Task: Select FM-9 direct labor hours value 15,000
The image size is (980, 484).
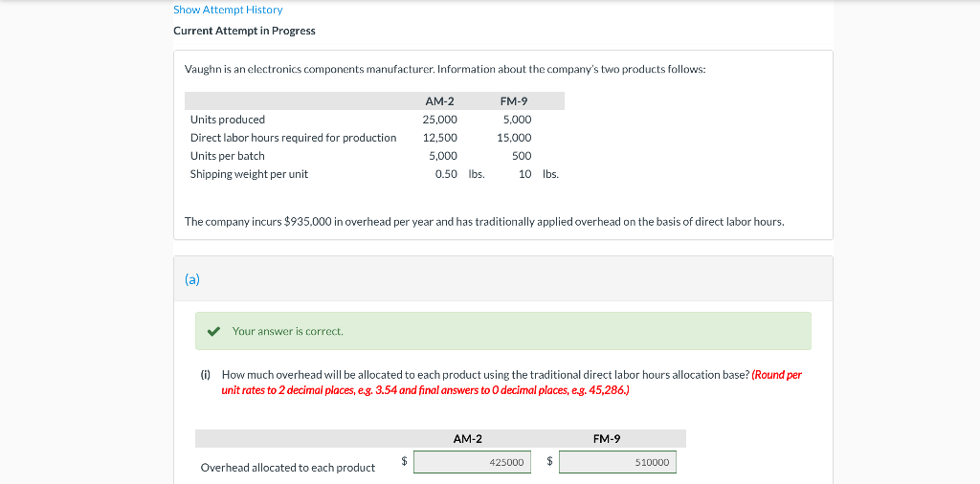Action: click(x=514, y=138)
